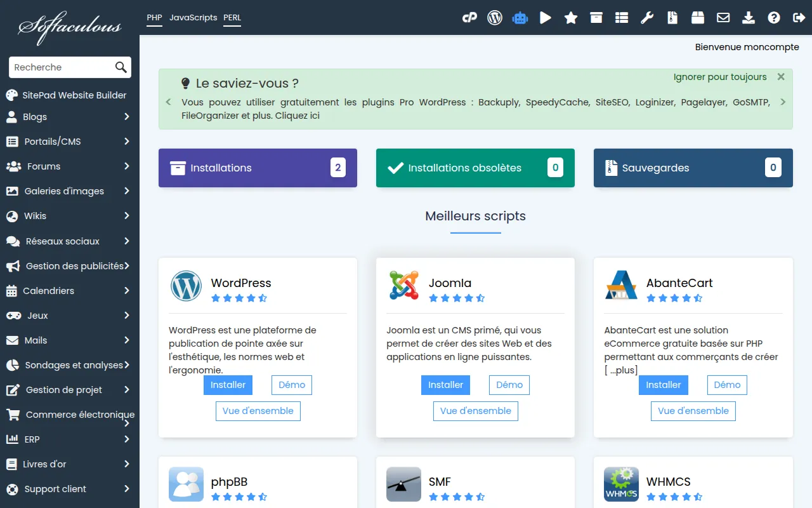Open the Sauvegardes summary tile
This screenshot has height=508, width=812.
[693, 168]
